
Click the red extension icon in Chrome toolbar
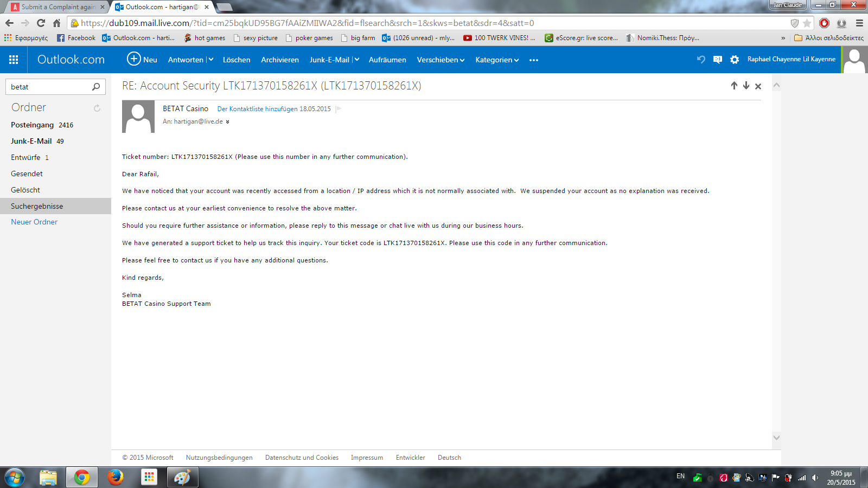pos(825,23)
